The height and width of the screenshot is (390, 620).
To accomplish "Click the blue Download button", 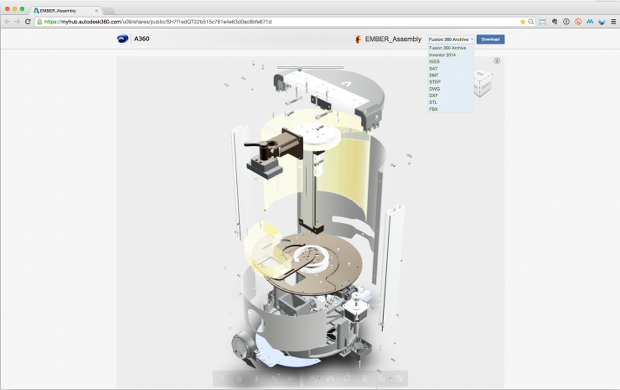I will click(490, 39).
